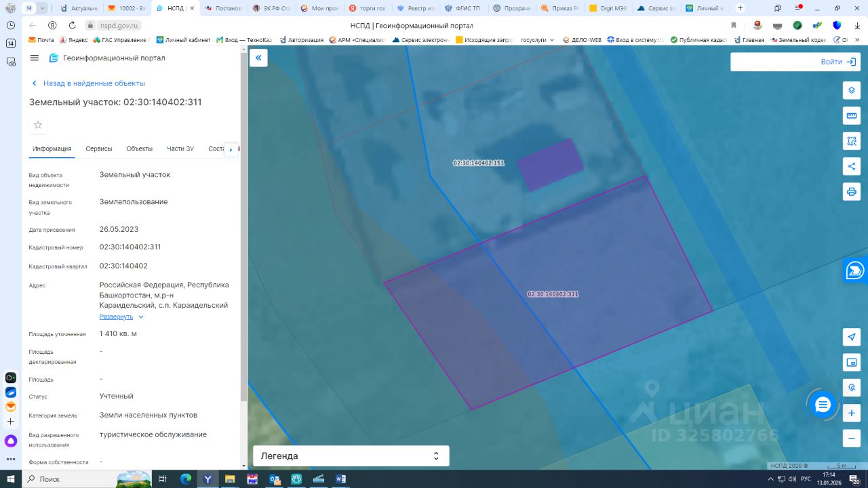
Task: Switch to the Объекты tab
Action: 140,149
